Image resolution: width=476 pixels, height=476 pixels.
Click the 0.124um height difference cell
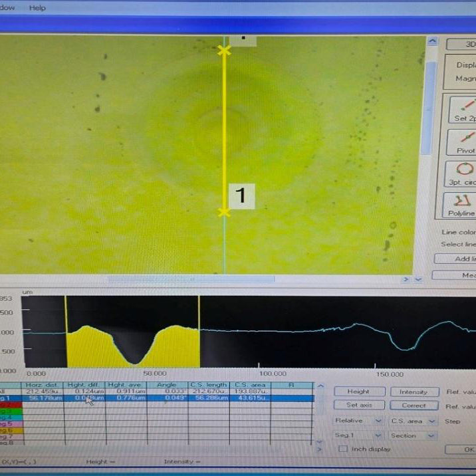point(84,392)
